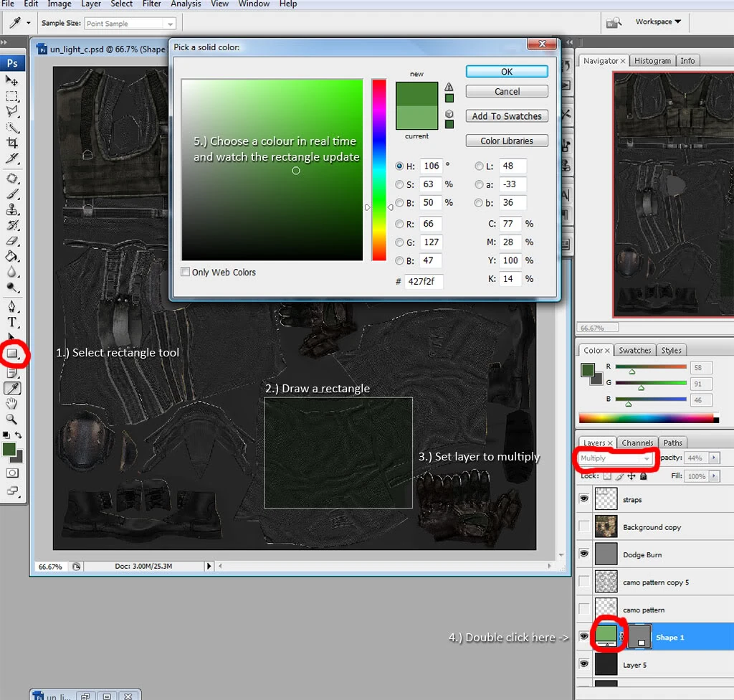Screen dimensions: 734x700
Task: Click the vertical hue slider strip
Action: [x=378, y=169]
